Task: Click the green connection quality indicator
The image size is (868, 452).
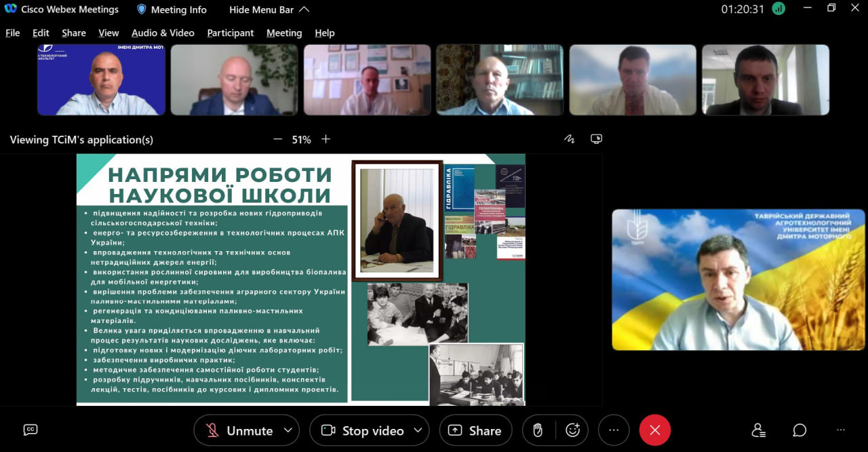Action: click(778, 9)
